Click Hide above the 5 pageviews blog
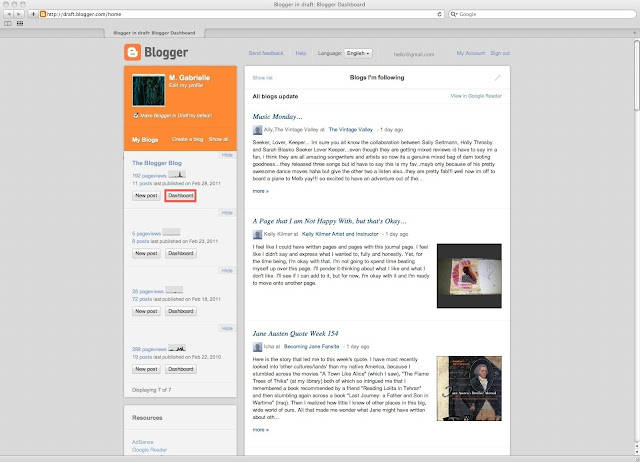The image size is (640, 462). (x=227, y=213)
